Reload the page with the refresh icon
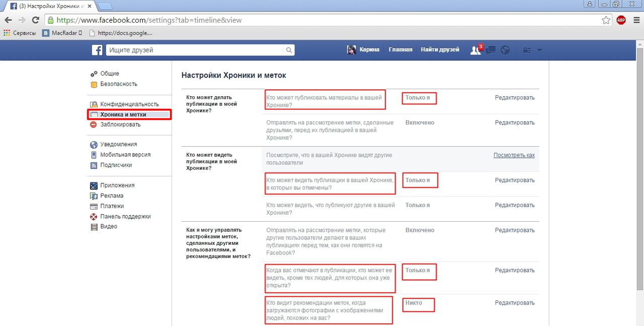644x326 pixels. click(x=35, y=20)
